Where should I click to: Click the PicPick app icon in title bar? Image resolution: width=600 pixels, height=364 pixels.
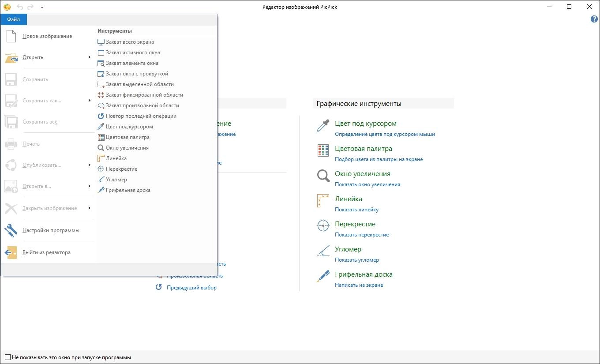coord(7,7)
